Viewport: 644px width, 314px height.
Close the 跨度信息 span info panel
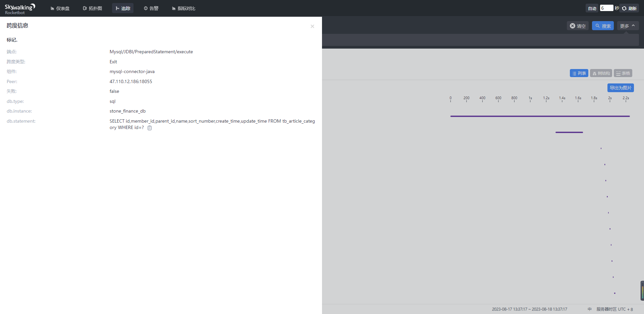point(312,26)
